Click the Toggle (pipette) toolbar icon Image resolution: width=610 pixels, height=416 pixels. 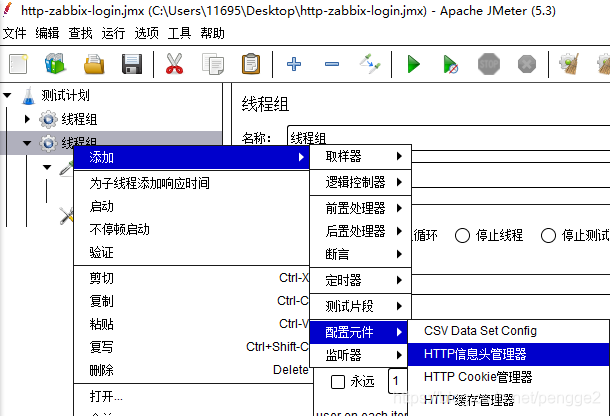(370, 64)
